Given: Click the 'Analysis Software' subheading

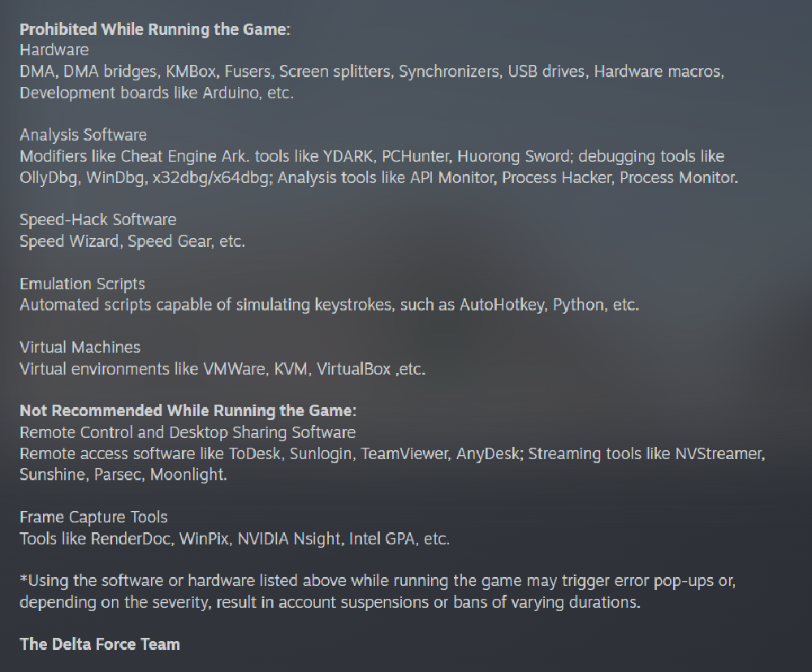Looking at the screenshot, I should coord(83,135).
